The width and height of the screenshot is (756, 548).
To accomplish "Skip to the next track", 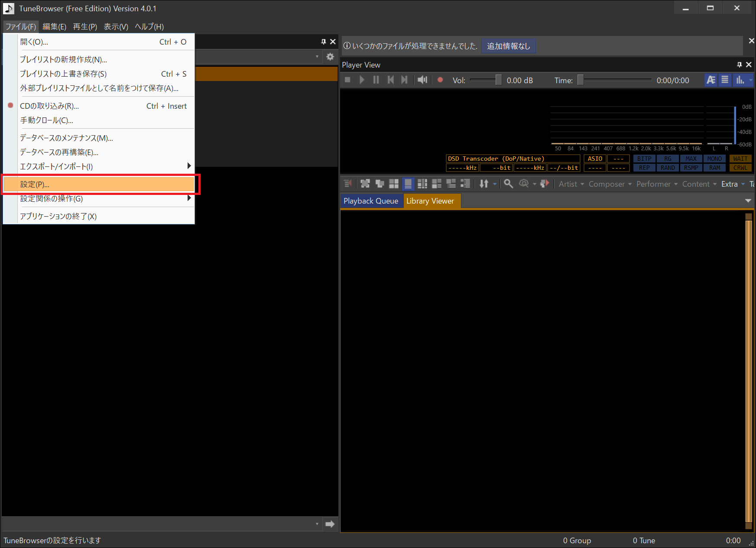I will 404,80.
